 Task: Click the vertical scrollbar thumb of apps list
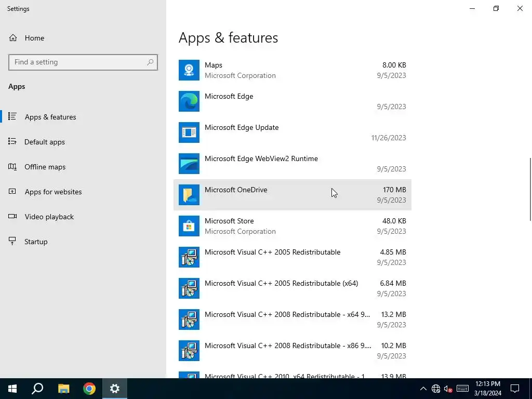(530, 189)
